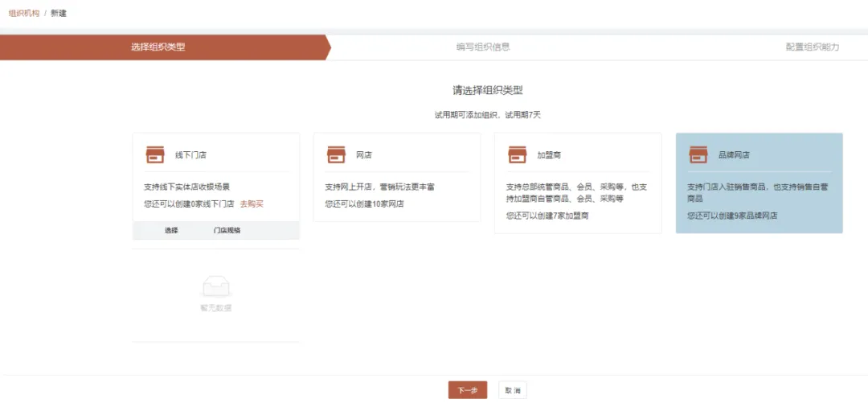Click the 门店规格 column header
The width and height of the screenshot is (868, 407).
(x=227, y=230)
